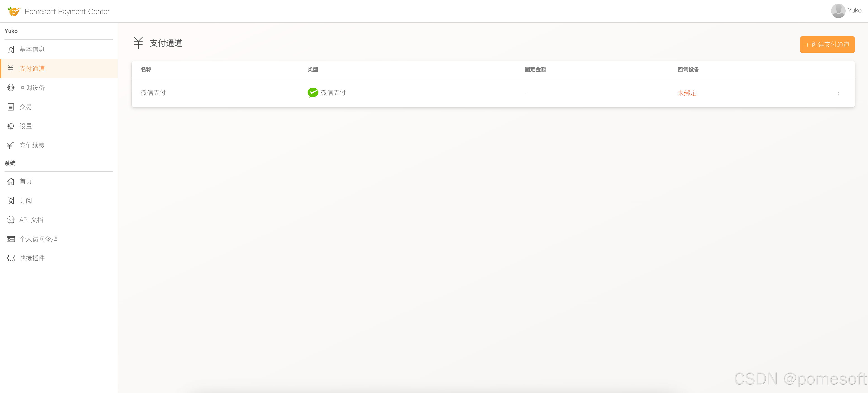Click the 微信支付 channel name cell

(153, 92)
